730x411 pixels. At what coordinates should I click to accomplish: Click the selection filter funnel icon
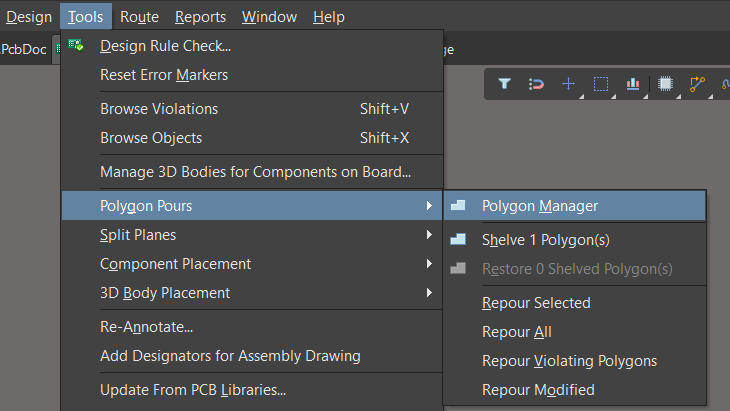click(505, 84)
